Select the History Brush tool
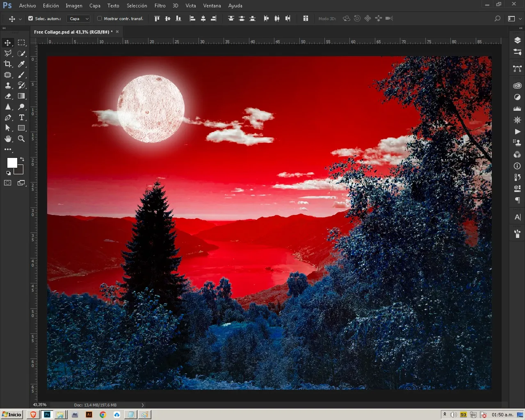The width and height of the screenshot is (525, 420). pos(21,85)
